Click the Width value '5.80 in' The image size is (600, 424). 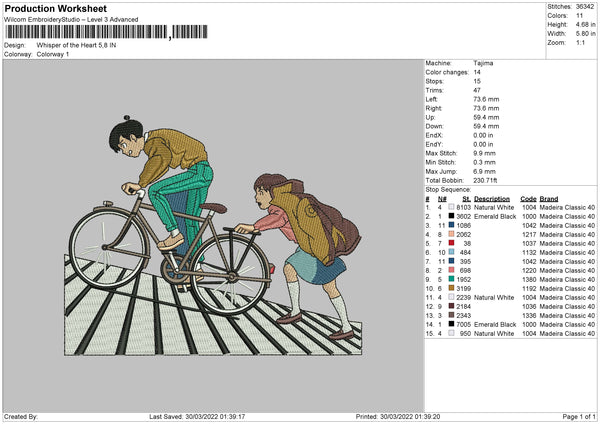click(x=585, y=34)
